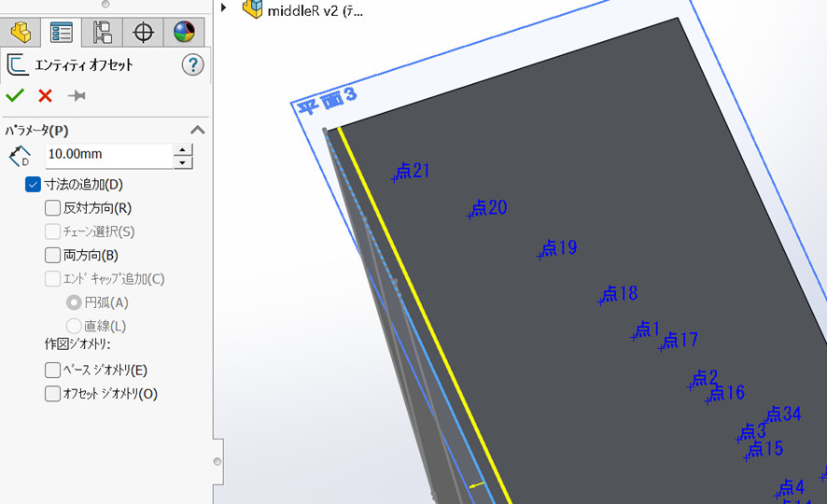Click the yellow offset preview line

(425, 315)
